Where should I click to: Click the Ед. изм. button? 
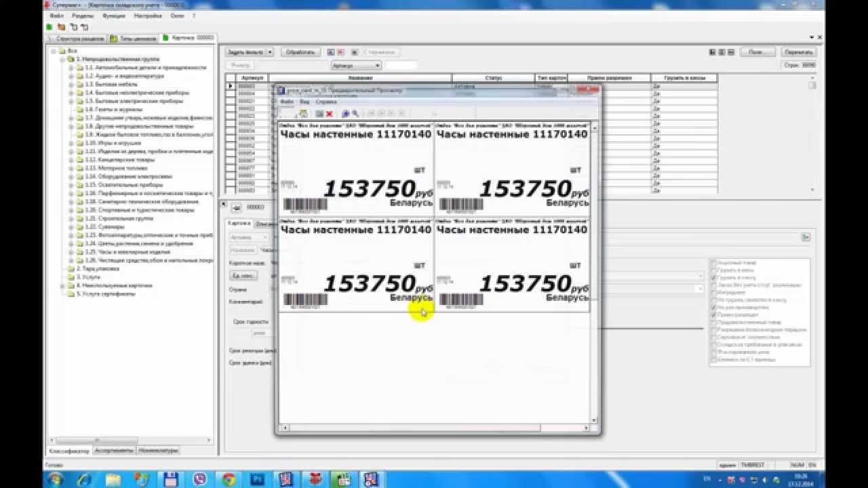click(243, 275)
